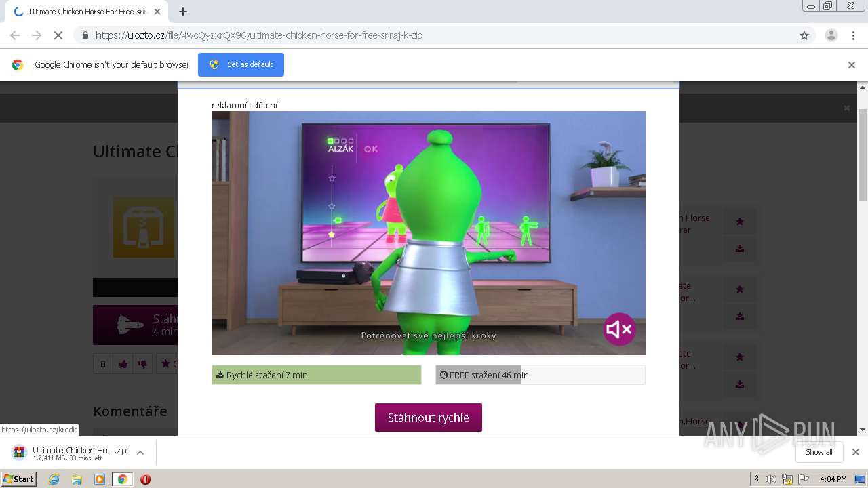Click the zip file type icon
Screen dimensions: 868x488
point(144,228)
